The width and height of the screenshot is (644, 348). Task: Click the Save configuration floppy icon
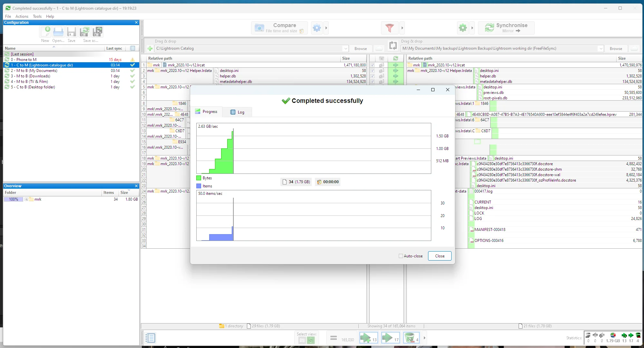[x=72, y=32]
